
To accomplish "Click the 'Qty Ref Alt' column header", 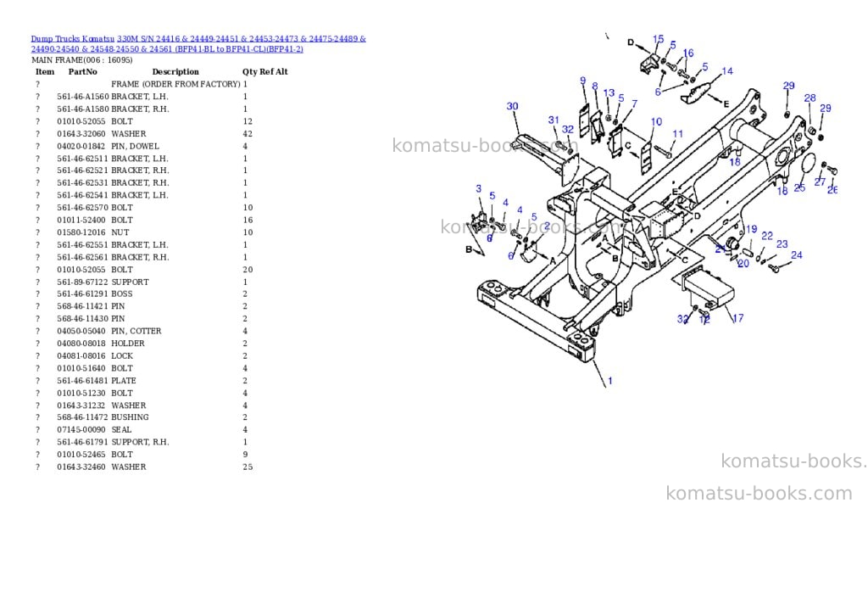I will 265,71.
